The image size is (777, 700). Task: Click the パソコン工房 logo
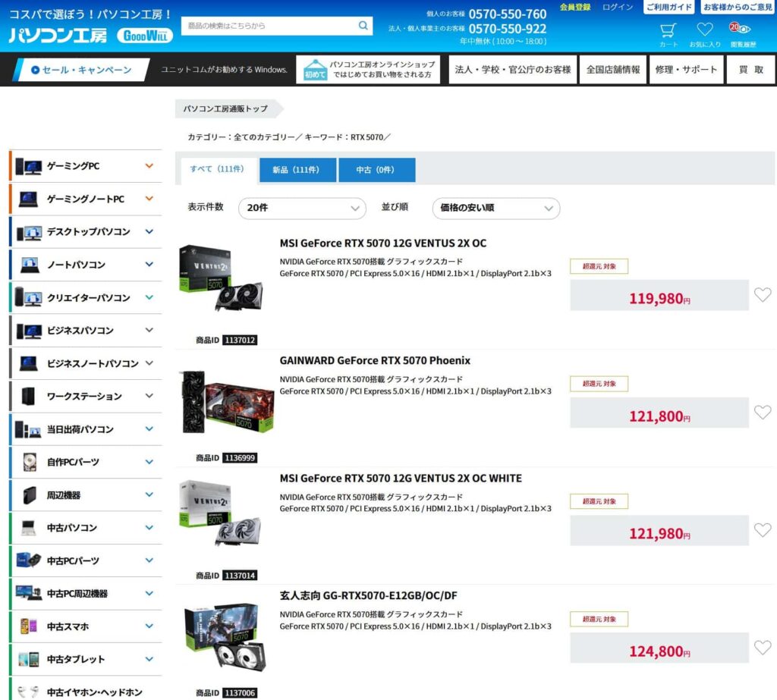point(58,35)
